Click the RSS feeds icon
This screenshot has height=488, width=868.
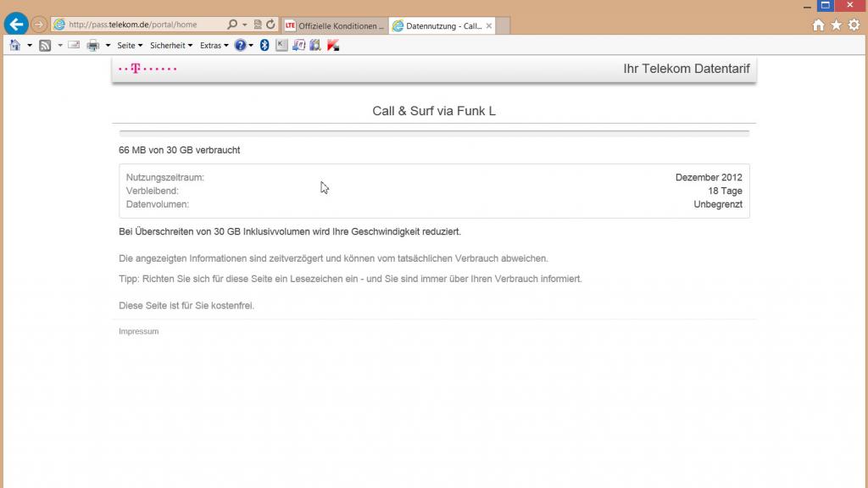click(46, 46)
